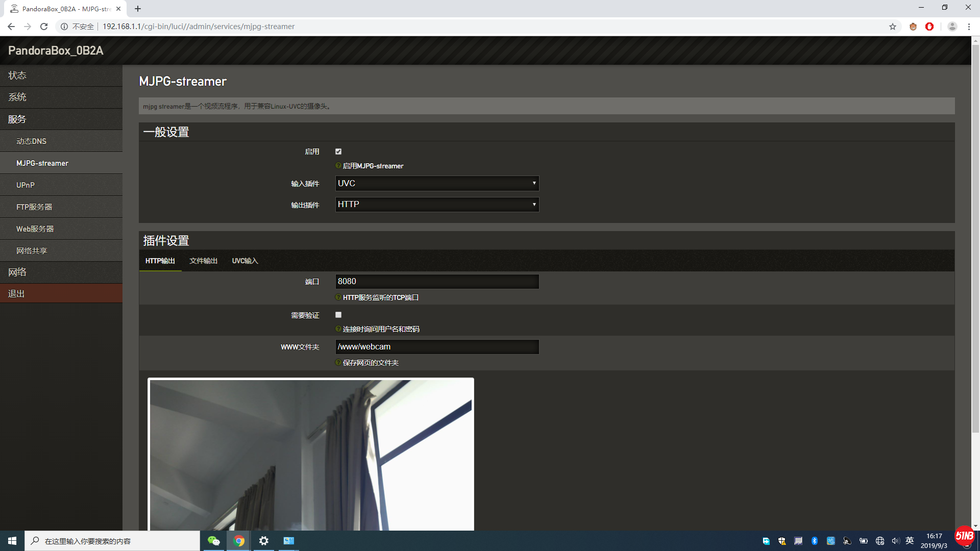This screenshot has width=980, height=551.
Task: Click the browser reload icon
Action: 44,27
